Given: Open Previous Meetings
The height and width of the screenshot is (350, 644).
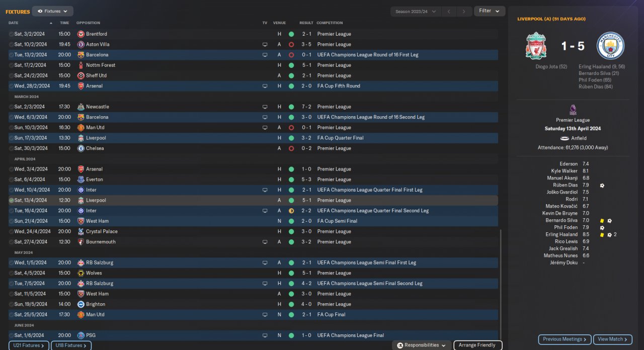Looking at the screenshot, I should (565, 339).
